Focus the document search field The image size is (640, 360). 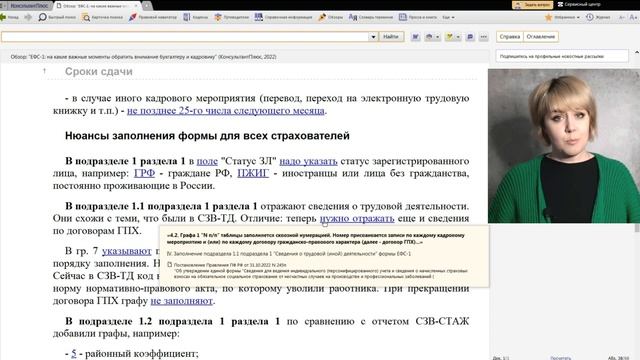point(185,37)
